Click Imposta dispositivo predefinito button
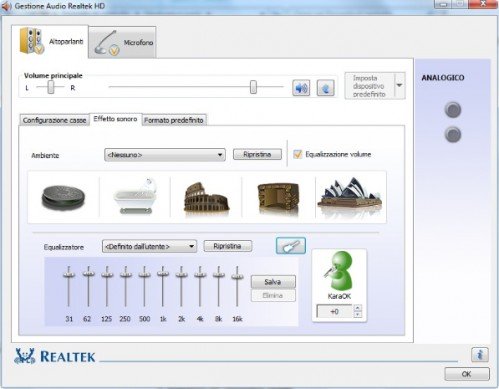Viewport: 499px width, 389px height. click(x=369, y=86)
